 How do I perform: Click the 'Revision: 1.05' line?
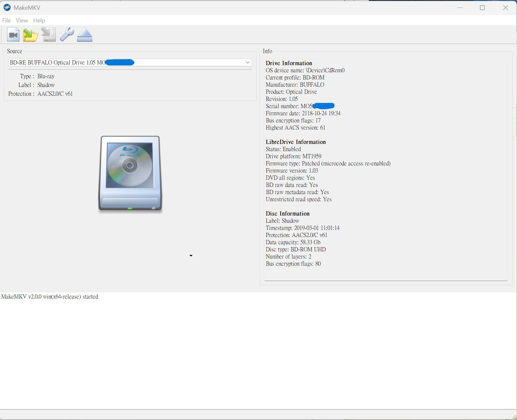[282, 99]
